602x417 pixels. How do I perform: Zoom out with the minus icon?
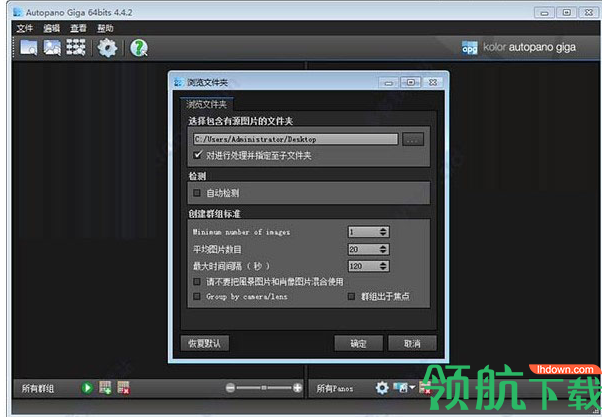coord(230,388)
